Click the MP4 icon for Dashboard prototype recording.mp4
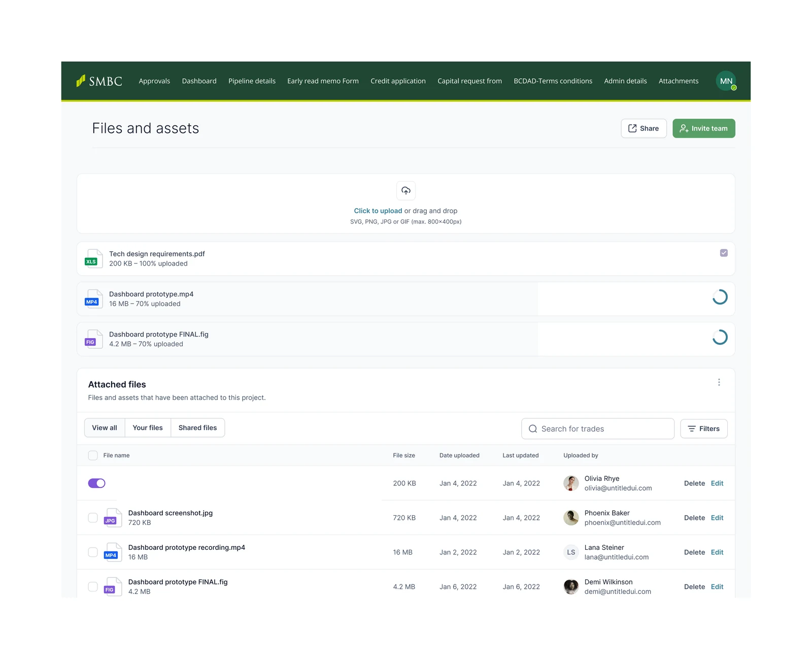812x659 pixels. point(113,552)
